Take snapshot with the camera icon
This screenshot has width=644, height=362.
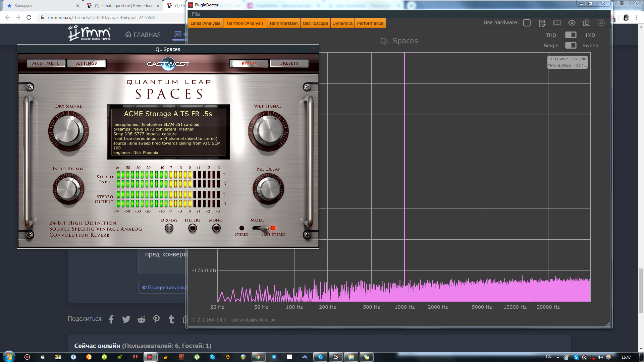586,23
